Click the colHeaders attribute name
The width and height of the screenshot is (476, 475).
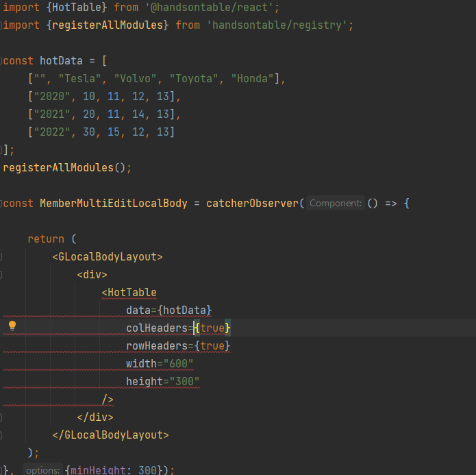pos(157,328)
